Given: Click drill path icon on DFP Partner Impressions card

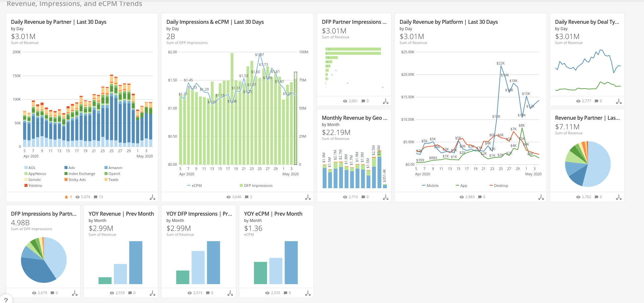Looking at the screenshot, I should click(385, 102).
